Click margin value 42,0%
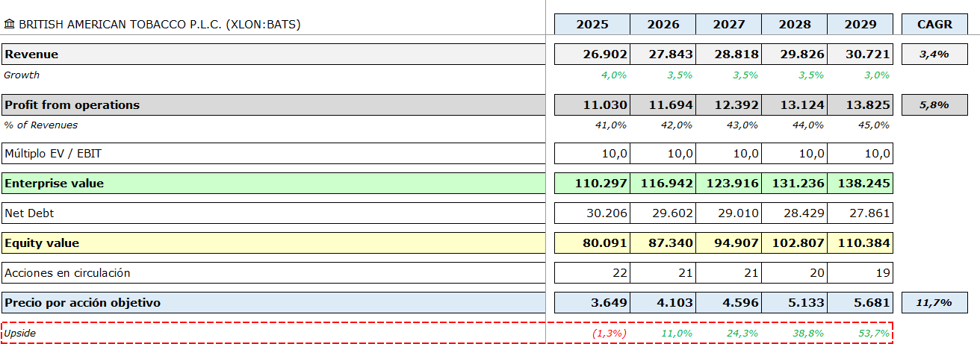Image resolution: width=980 pixels, height=344 pixels. (x=677, y=125)
